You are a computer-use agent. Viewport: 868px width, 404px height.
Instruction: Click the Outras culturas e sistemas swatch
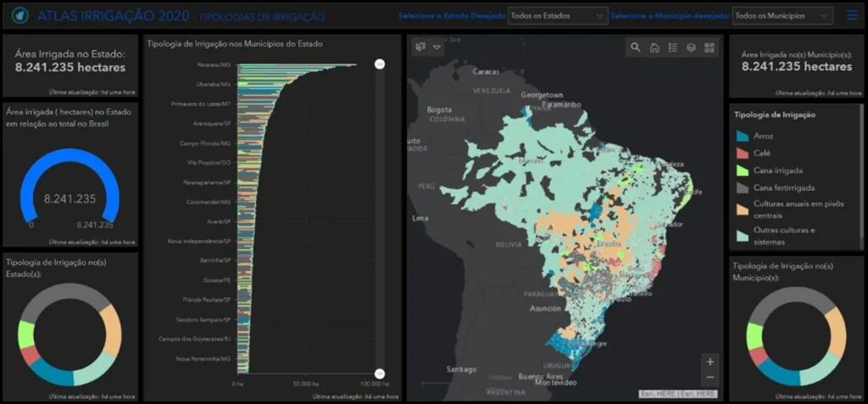click(743, 235)
